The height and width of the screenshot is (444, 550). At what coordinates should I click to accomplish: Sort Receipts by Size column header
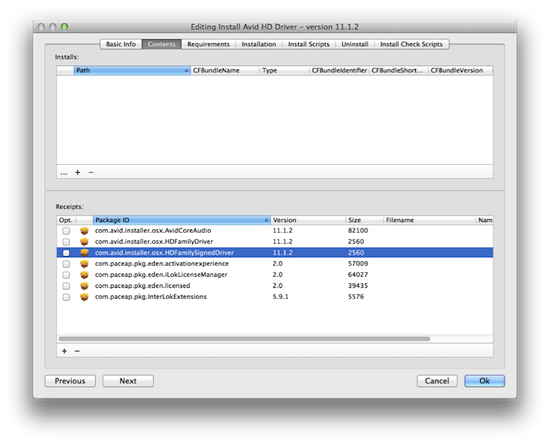(x=364, y=220)
